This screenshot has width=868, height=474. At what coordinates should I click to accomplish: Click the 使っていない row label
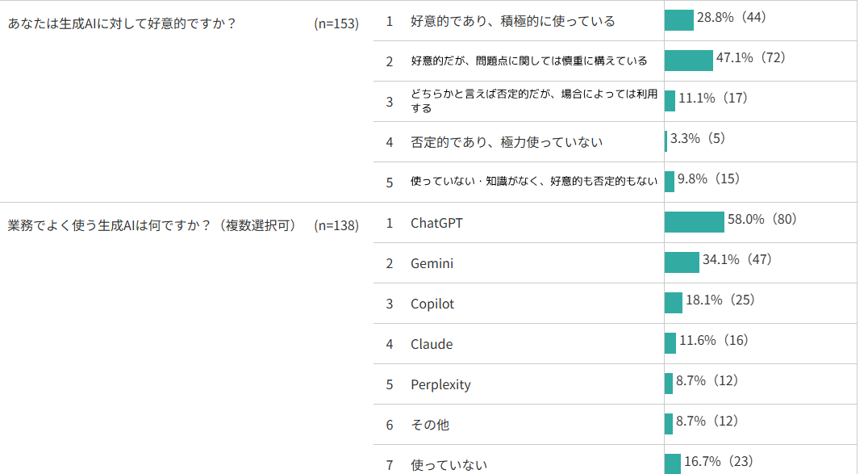pos(449,465)
